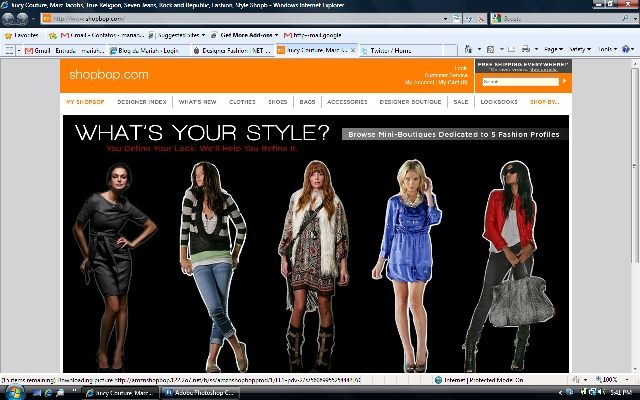Click the Add to Favorites Bar icon
The height and width of the screenshot is (400, 640).
(52, 36)
